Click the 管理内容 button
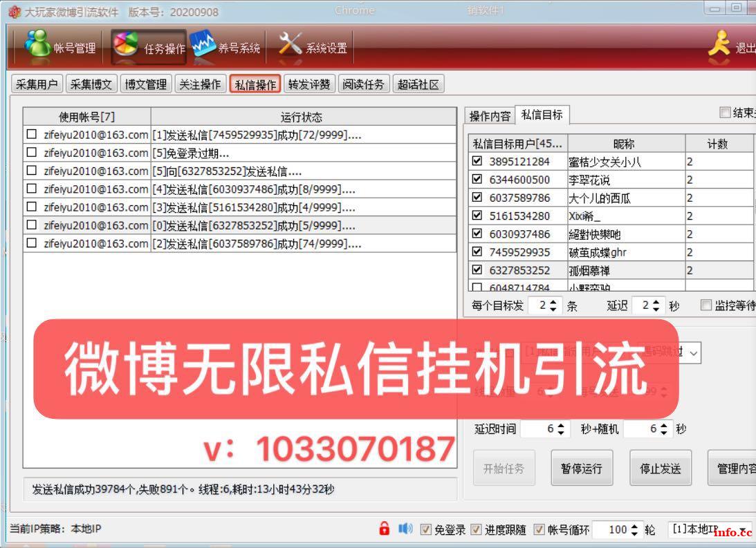Viewport: 756px width, 548px height. pos(732,468)
